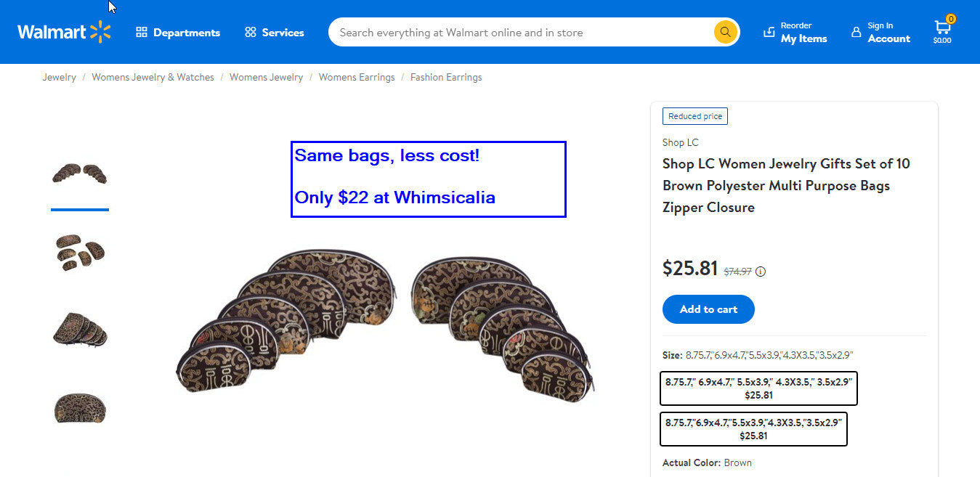
Task: Go to Jewelry breadcrumb link
Action: point(59,77)
